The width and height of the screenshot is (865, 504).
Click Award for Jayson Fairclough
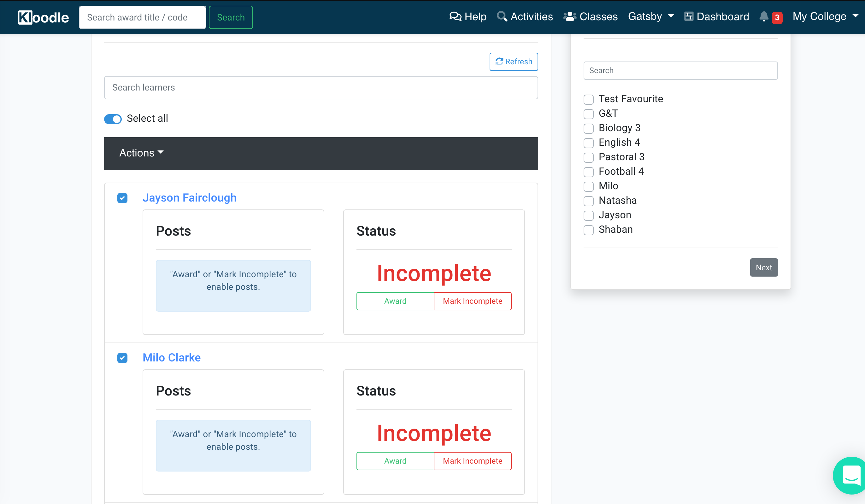click(x=395, y=301)
